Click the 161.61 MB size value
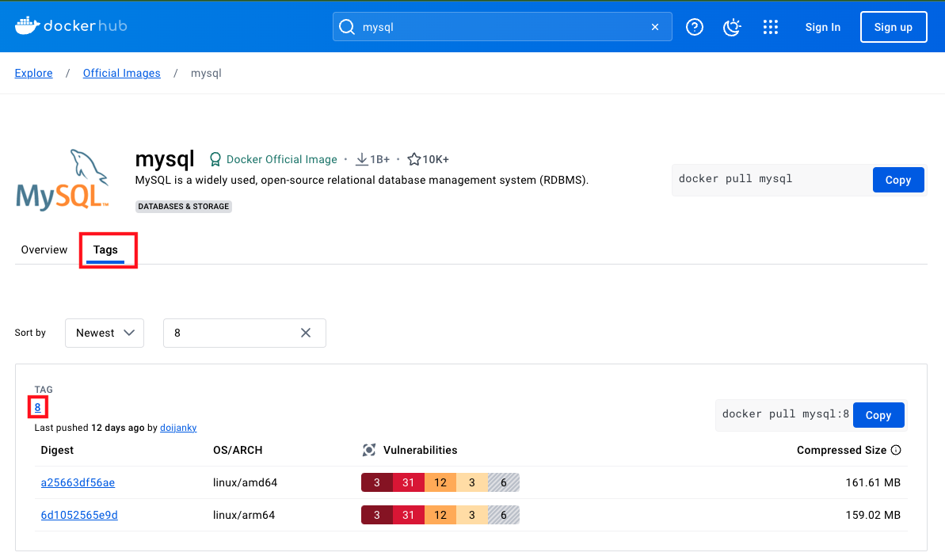 [x=873, y=482]
